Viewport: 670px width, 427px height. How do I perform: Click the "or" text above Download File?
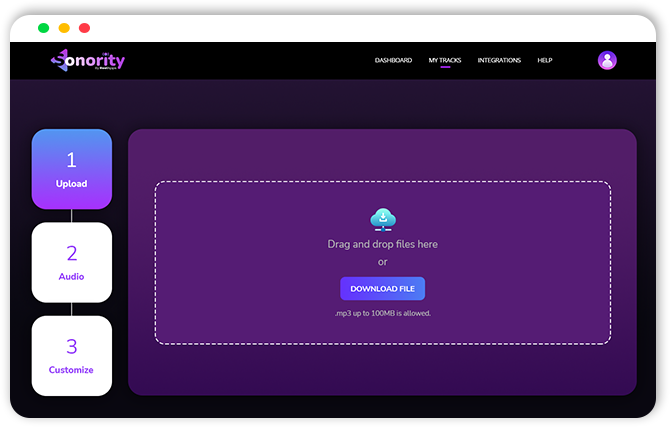point(382,262)
